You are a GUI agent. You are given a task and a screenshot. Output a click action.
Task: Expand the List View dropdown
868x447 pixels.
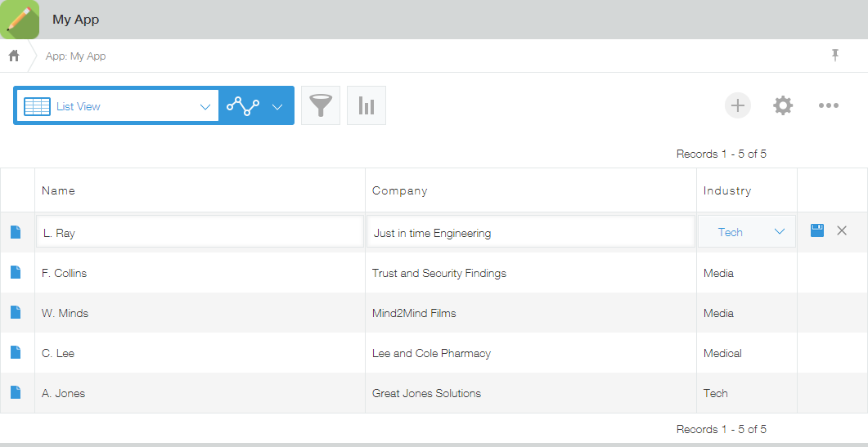[x=117, y=105]
